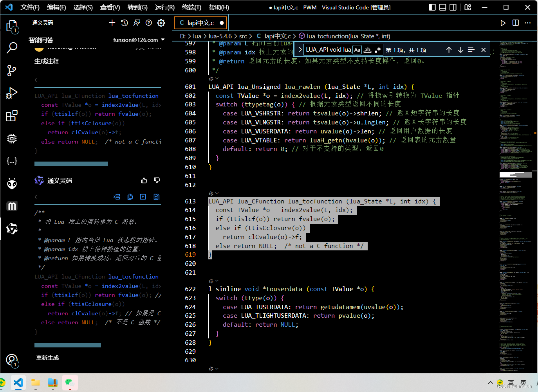Give thumbs down to Tongyi Lingma answer
Screen dimensions: 538x392
coord(157,180)
